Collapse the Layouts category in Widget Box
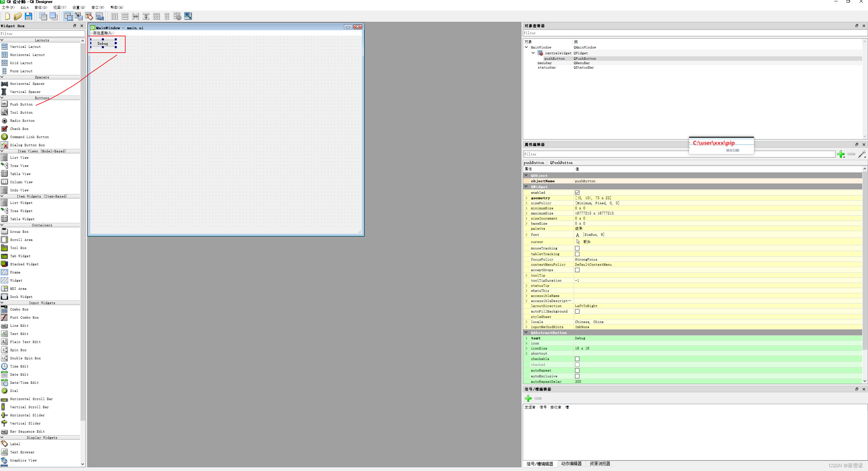 pos(2,40)
